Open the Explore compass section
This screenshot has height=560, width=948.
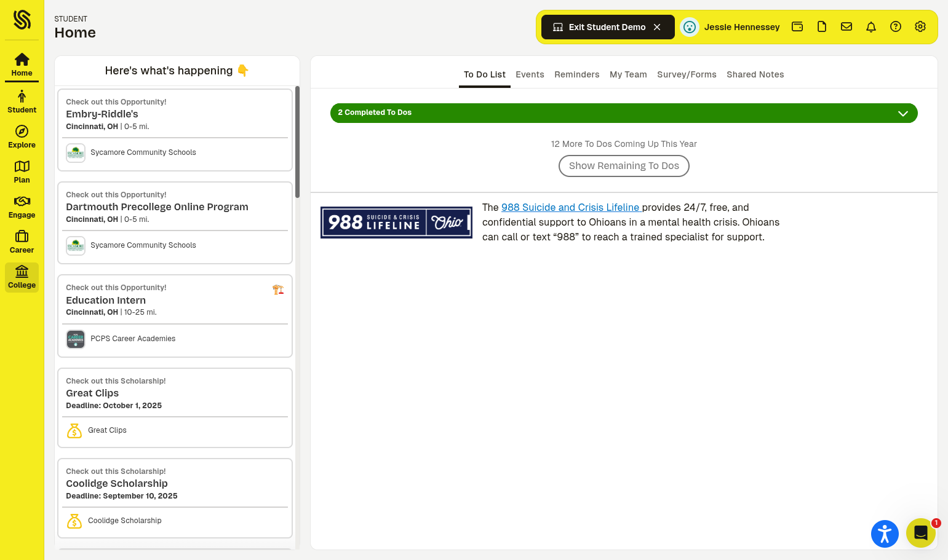[x=22, y=136]
